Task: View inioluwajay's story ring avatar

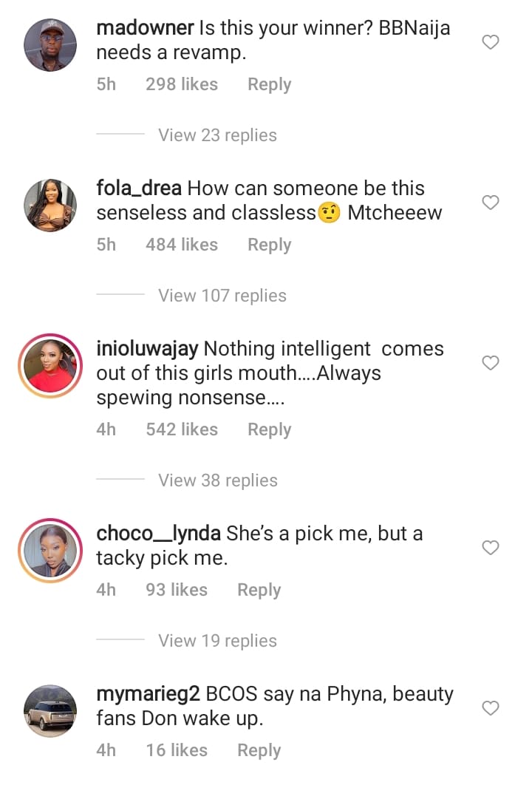Action: click(51, 365)
